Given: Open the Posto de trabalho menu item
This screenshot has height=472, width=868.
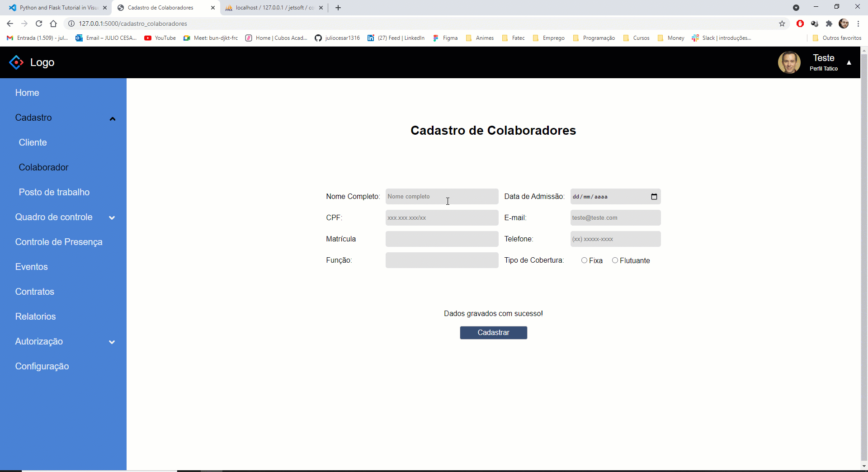Looking at the screenshot, I should point(54,192).
